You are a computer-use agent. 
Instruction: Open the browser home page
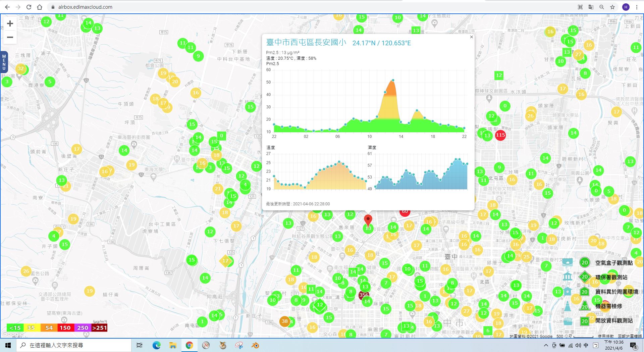[40, 7]
